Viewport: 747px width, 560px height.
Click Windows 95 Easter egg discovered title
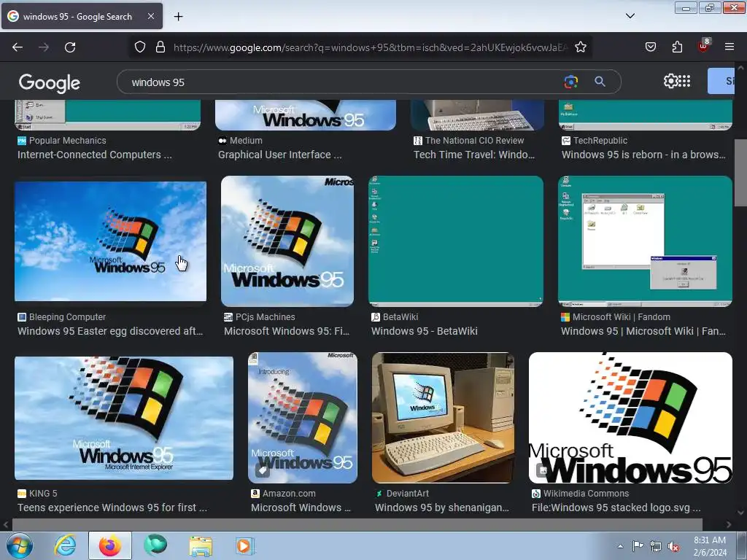110,331
